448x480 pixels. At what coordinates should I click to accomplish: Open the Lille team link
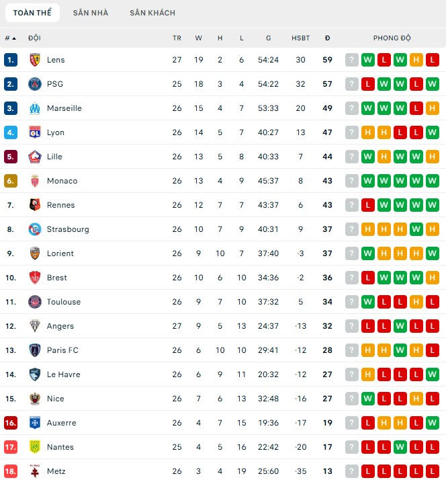[x=54, y=157]
